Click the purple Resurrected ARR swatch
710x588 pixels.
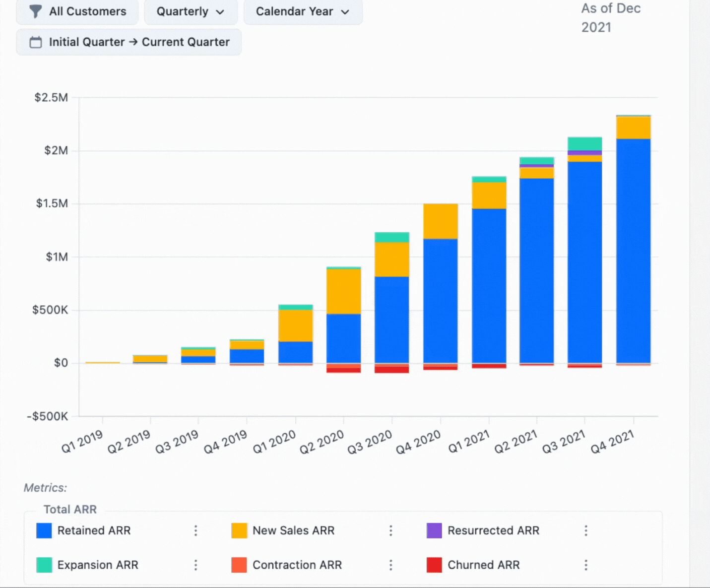434,531
